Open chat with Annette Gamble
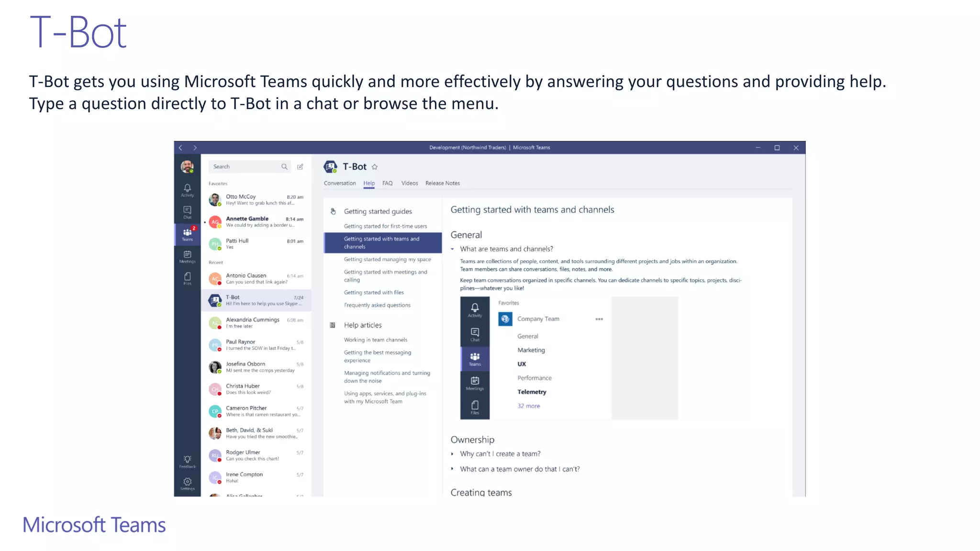 coord(256,222)
